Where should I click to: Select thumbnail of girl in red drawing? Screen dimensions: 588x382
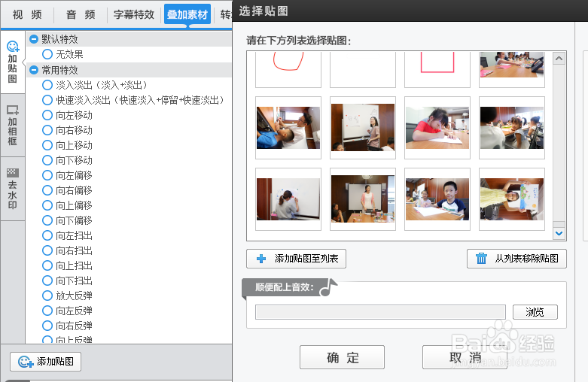(x=437, y=128)
